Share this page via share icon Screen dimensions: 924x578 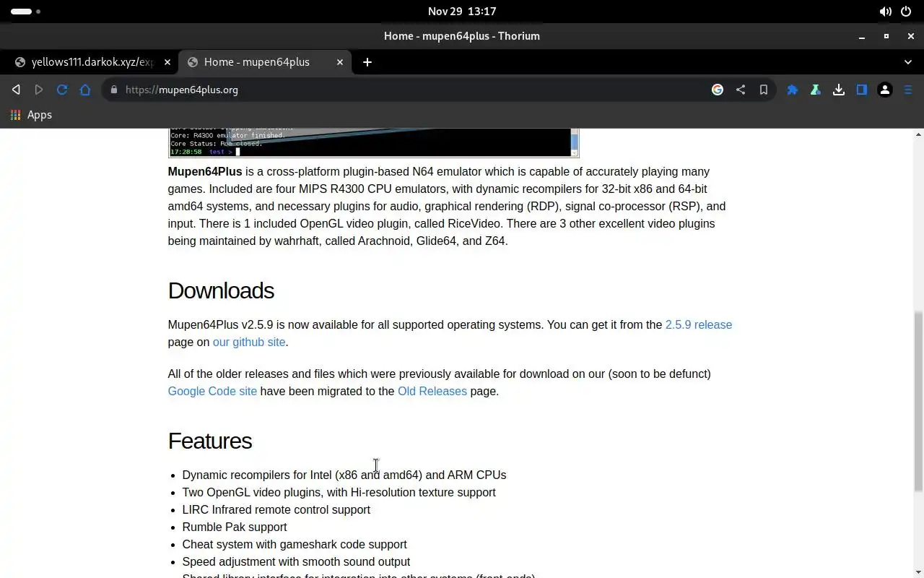(x=741, y=90)
